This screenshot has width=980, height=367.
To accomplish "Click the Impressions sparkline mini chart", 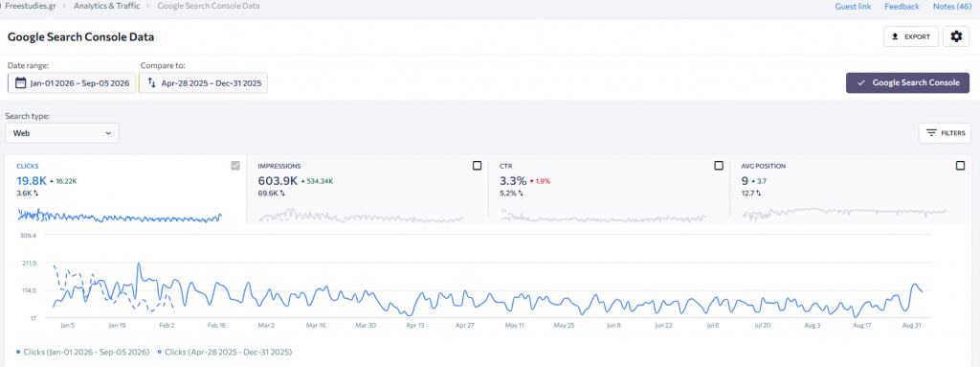I will (361, 216).
